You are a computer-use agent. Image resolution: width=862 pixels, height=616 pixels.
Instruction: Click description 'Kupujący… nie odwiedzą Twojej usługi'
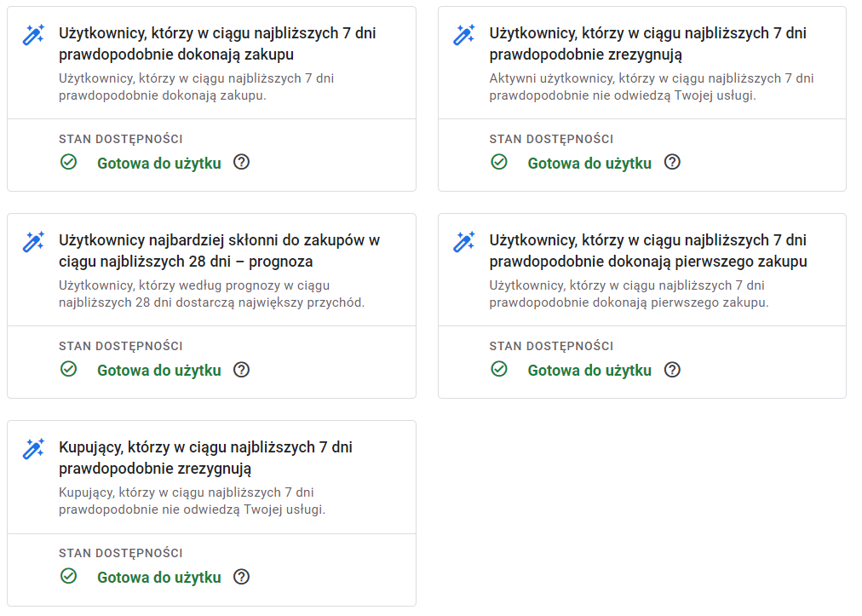coord(192,501)
